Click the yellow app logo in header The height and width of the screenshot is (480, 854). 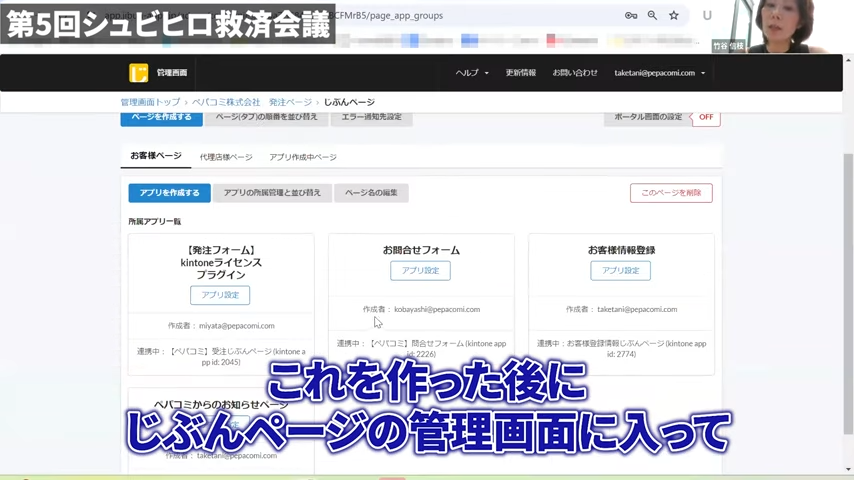138,72
